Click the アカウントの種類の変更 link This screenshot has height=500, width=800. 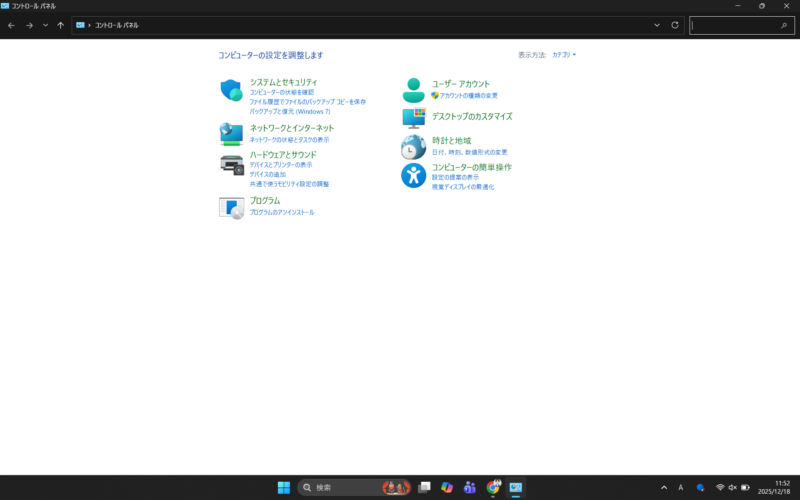coord(468,96)
